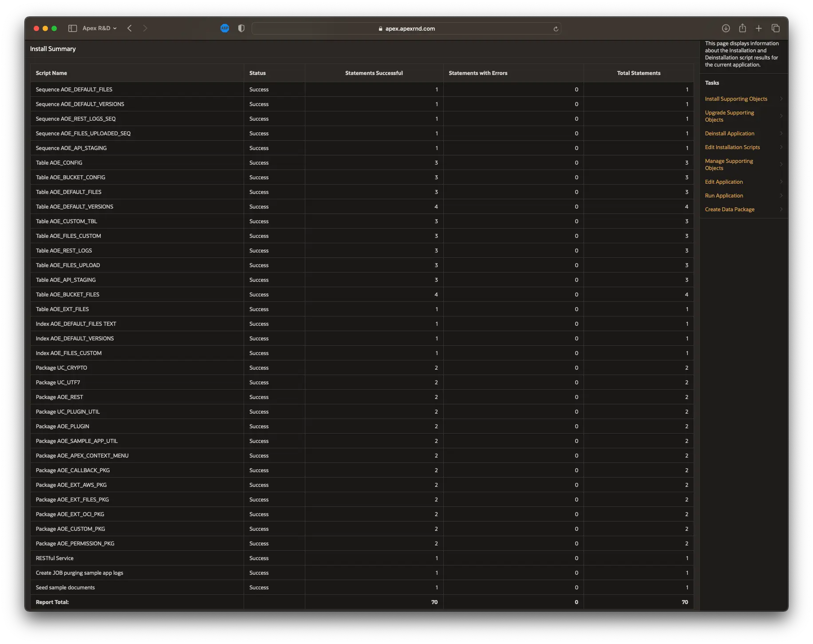The height and width of the screenshot is (644, 813).
Task: Click the Statements with Errors column header
Action: 478,73
